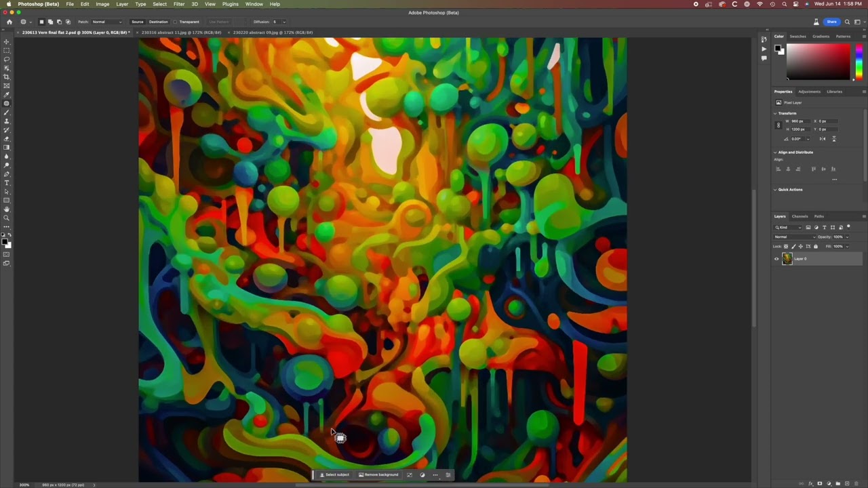Select the Pen tool
868x488 pixels.
[7, 174]
